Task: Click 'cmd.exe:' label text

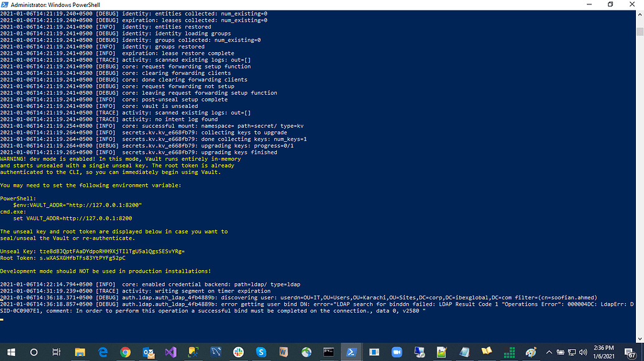Action: click(13, 212)
